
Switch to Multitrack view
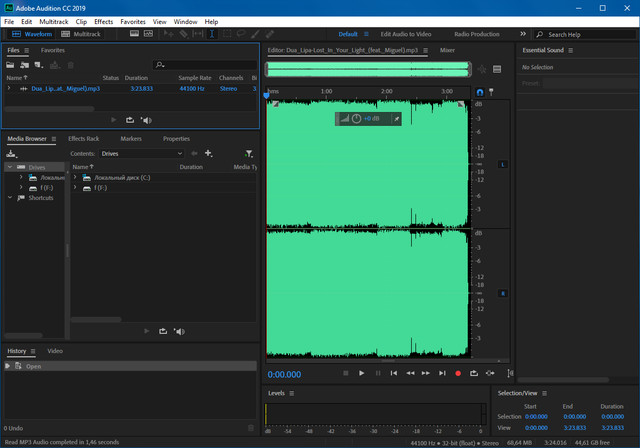(x=80, y=34)
